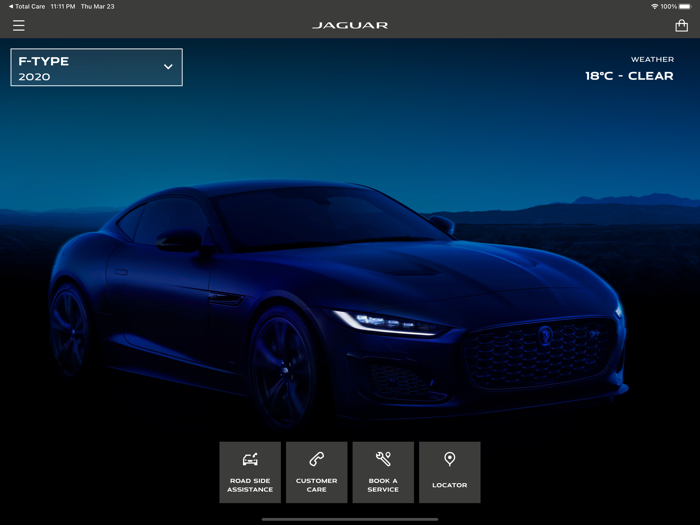Open the Customer Care tile
The height and width of the screenshot is (525, 700).
[317, 472]
